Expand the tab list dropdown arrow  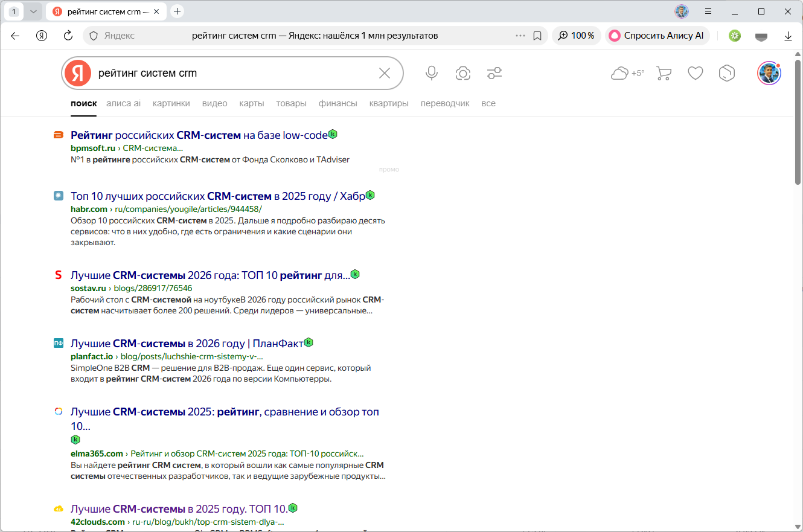33,11
